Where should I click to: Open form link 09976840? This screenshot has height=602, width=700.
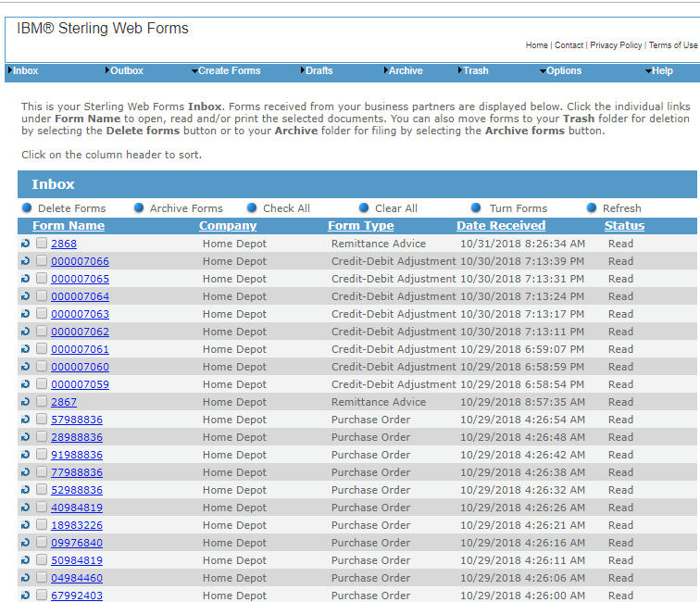pyautogui.click(x=77, y=543)
